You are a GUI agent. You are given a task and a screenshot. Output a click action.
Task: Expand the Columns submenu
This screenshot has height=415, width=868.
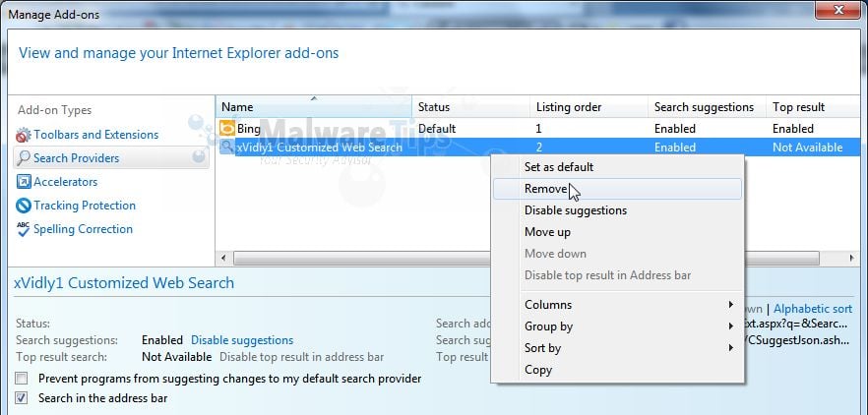pyautogui.click(x=617, y=304)
